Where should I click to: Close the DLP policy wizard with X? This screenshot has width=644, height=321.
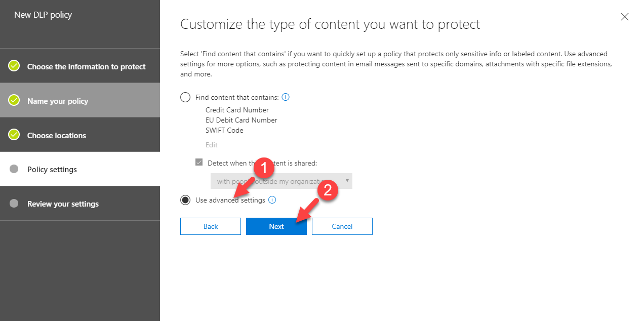click(x=625, y=17)
